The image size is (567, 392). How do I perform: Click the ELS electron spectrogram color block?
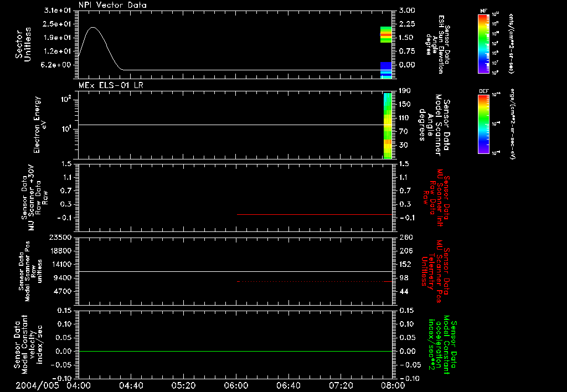coord(387,126)
